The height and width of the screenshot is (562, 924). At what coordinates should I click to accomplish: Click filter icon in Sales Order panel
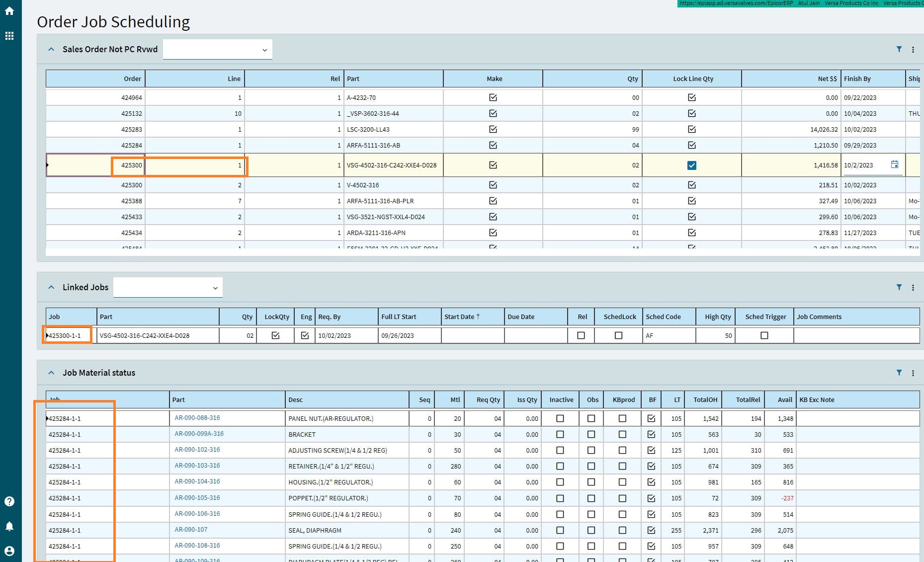coord(899,49)
